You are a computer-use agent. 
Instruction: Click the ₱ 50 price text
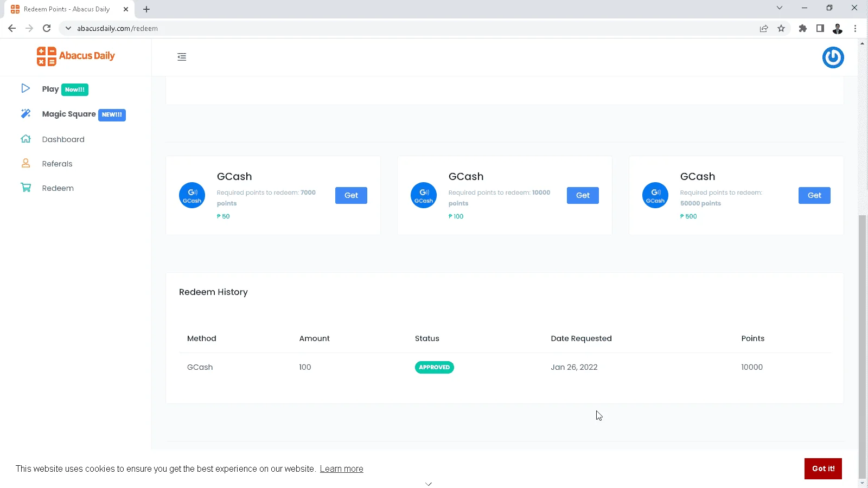224,216
